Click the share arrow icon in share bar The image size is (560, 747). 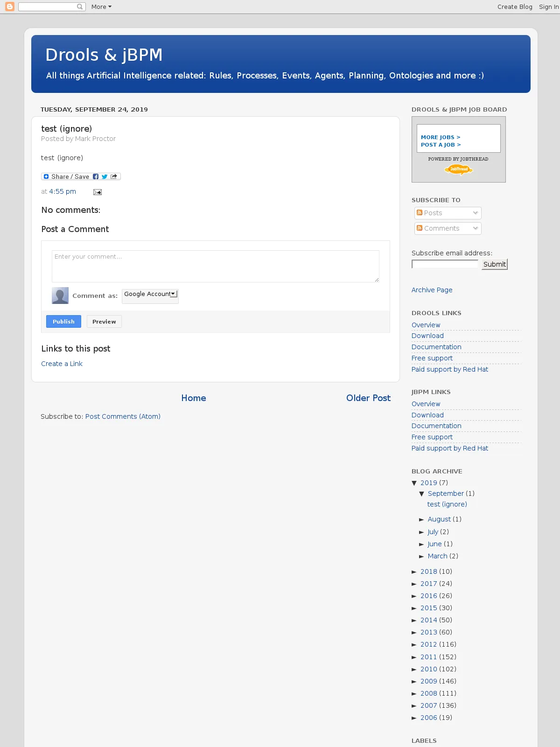point(114,176)
